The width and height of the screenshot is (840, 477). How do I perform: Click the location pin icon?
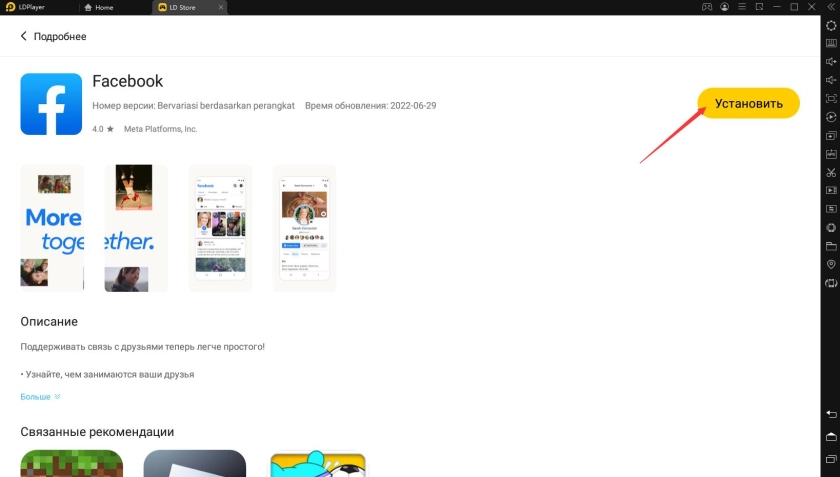[x=830, y=265]
